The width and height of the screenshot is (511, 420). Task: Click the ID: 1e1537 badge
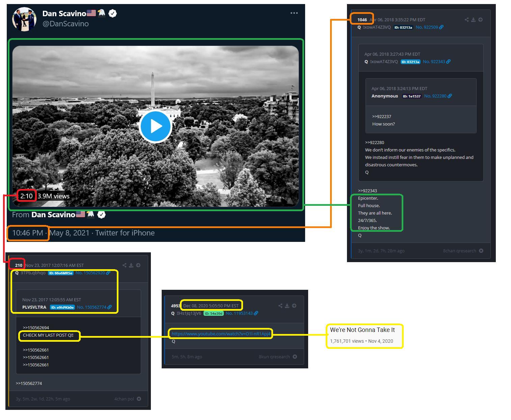[411, 96]
